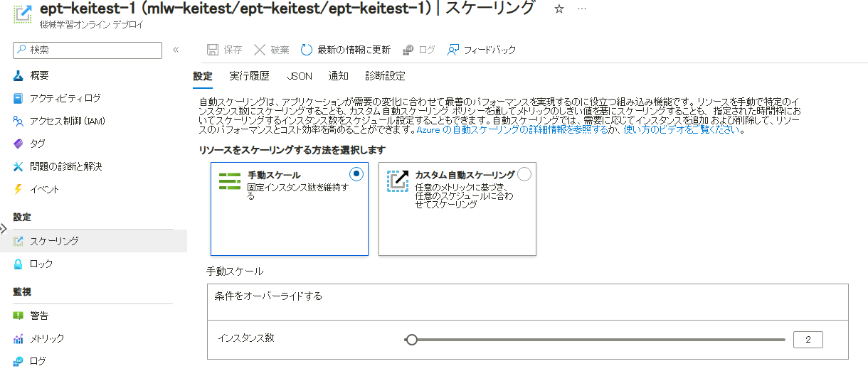
Task: Click the 機械学習オンライン デプロイ subtitle
Action: pyautogui.click(x=91, y=25)
